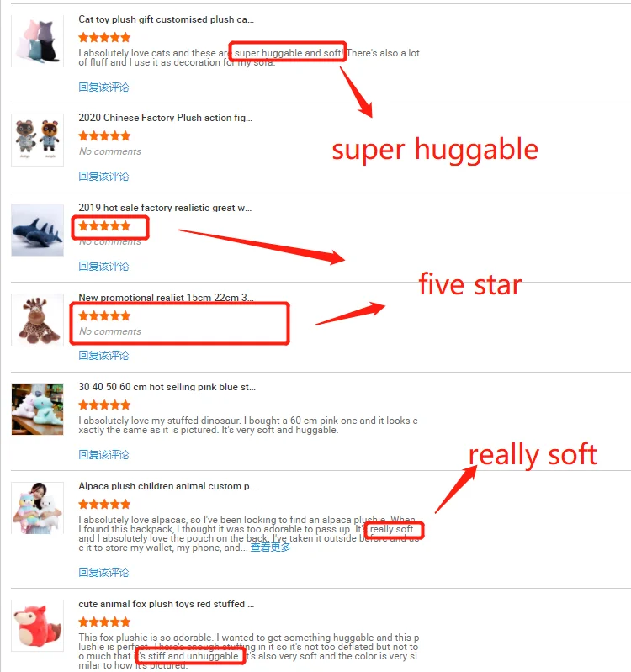Screen dimensions: 631x672
Task: Reply to the shark plush review
Action: 103,267
